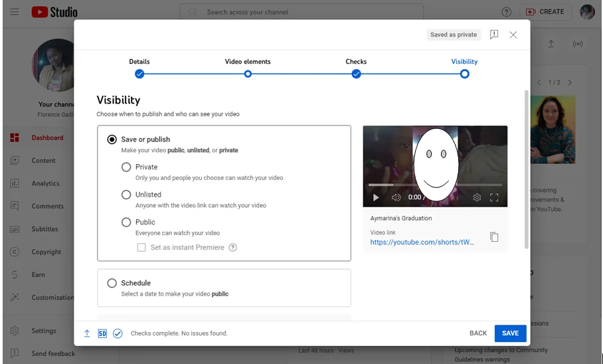Click the BACK button

pos(478,333)
